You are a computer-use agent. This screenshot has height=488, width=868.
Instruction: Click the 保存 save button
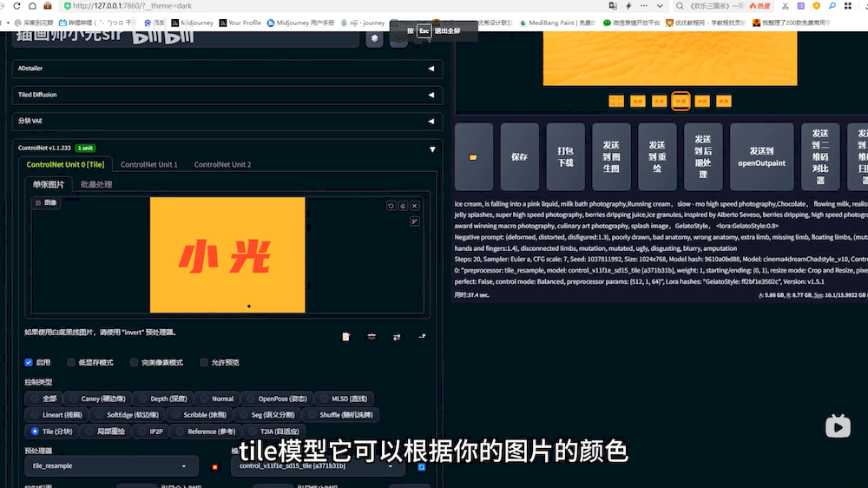click(519, 157)
